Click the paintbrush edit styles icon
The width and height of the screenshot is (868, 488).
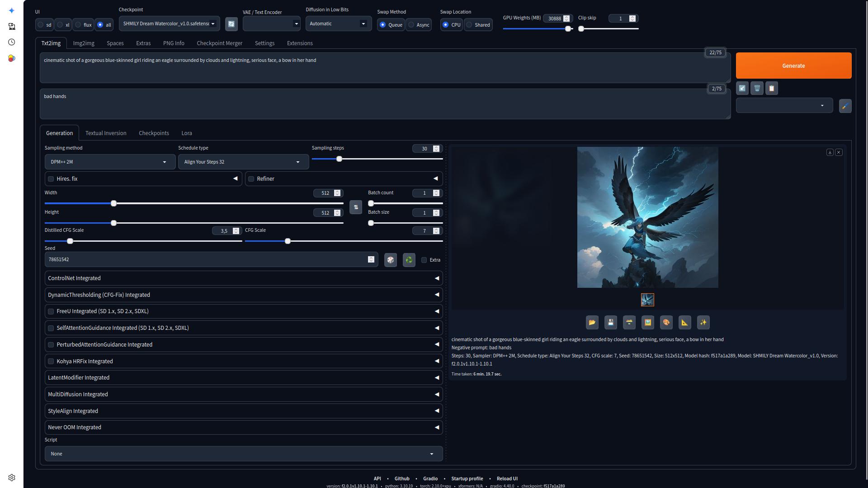pos(845,106)
